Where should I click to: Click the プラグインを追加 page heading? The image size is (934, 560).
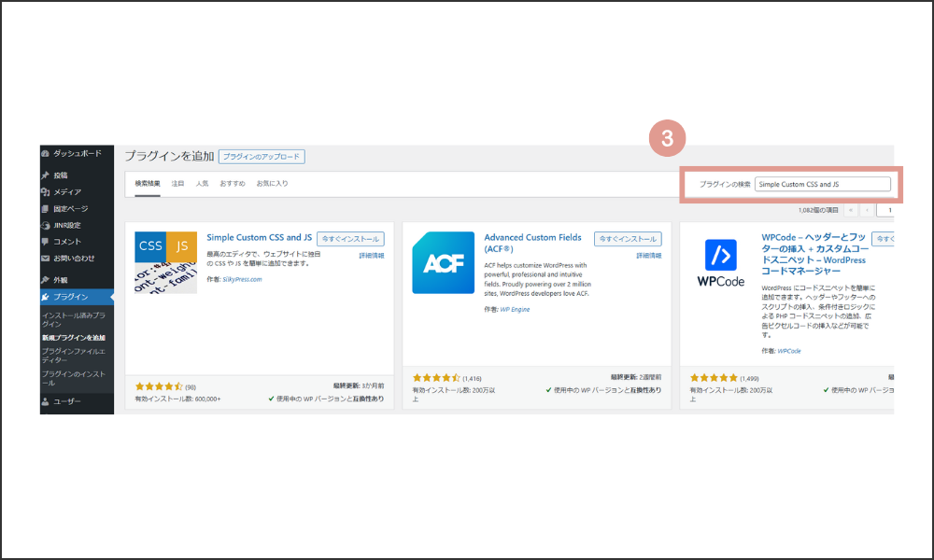pos(169,156)
